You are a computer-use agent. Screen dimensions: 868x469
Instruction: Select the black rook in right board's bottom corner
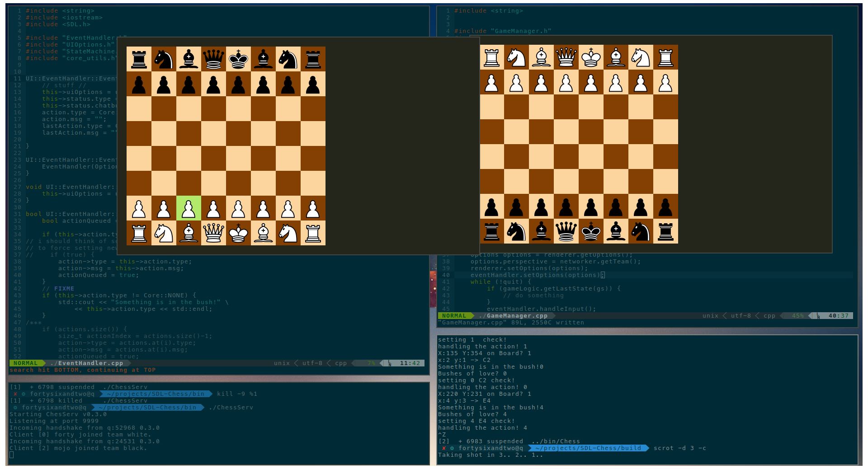click(491, 232)
